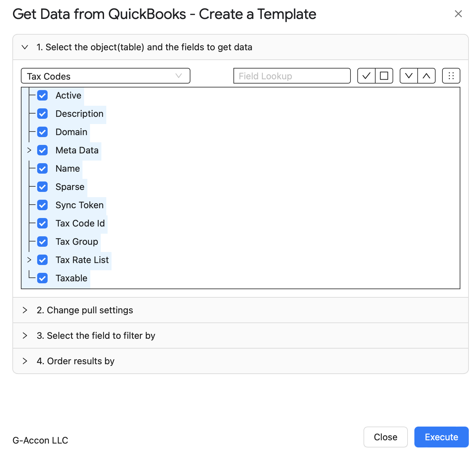Image resolution: width=476 pixels, height=453 pixels.
Task: Uncheck the Description field checkbox
Action: click(42, 114)
